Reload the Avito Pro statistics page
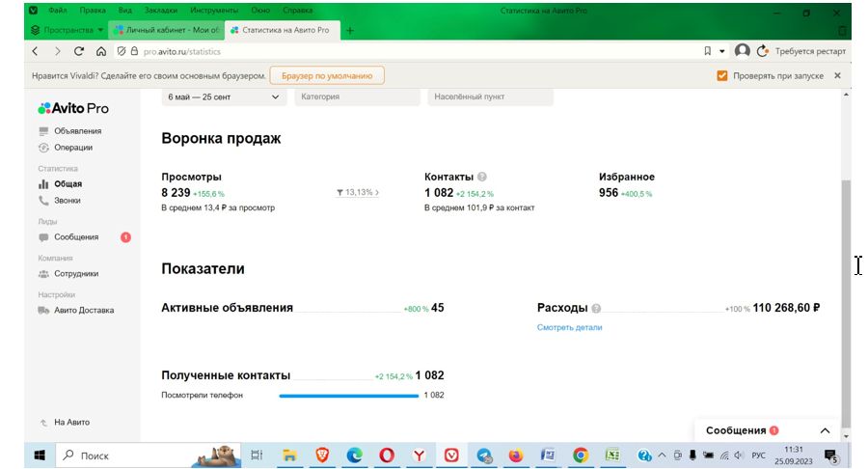This screenshot has height=469, width=868. [x=79, y=51]
